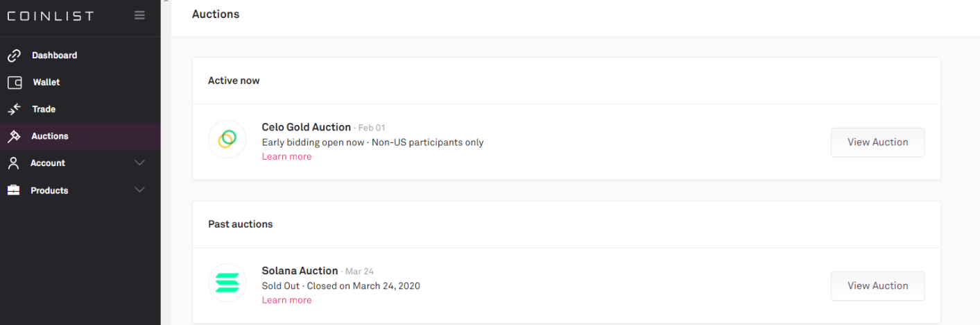The height and width of the screenshot is (325, 980).
Task: Click the Account person icon
Action: (14, 163)
